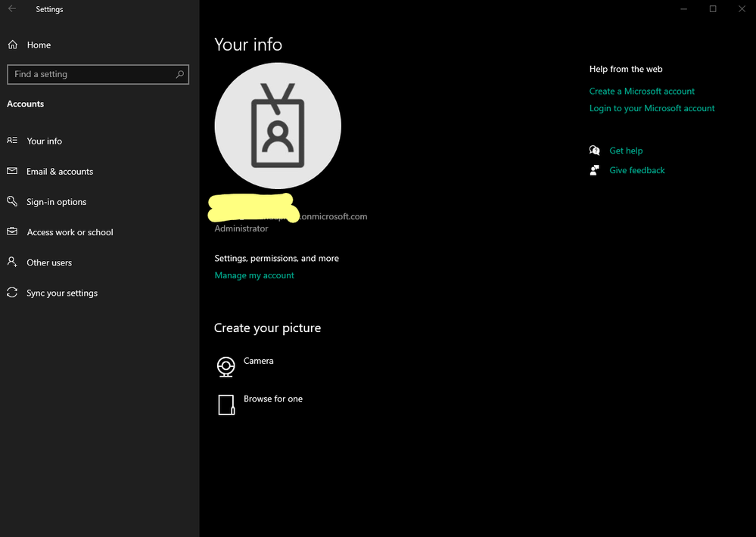Minimize the Settings window
Image resolution: width=756 pixels, height=537 pixels.
pyautogui.click(x=683, y=8)
